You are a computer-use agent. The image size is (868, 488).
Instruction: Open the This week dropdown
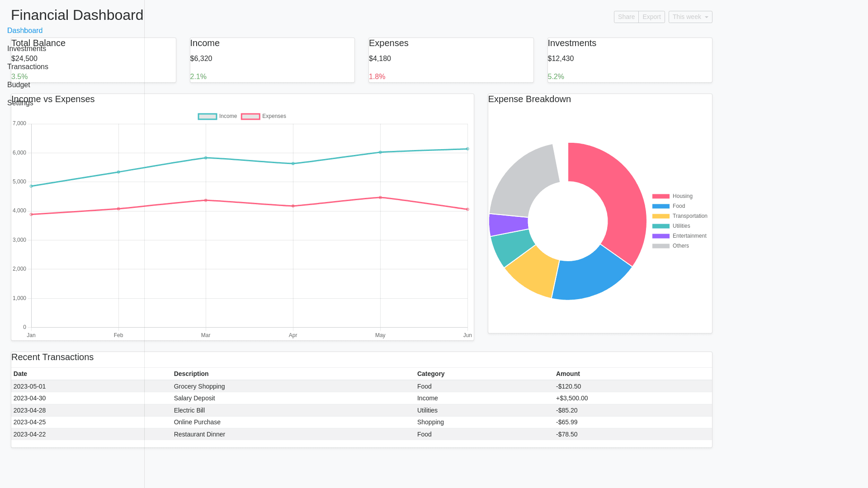[690, 17]
